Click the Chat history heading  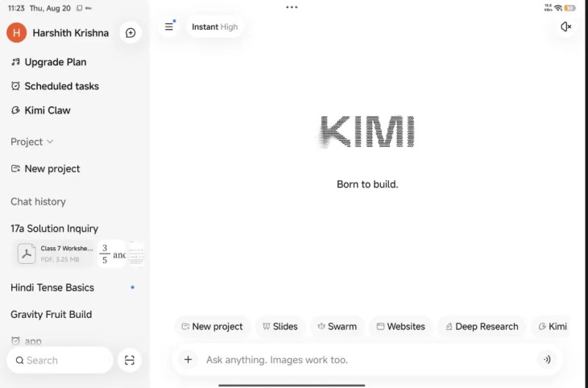pos(38,202)
